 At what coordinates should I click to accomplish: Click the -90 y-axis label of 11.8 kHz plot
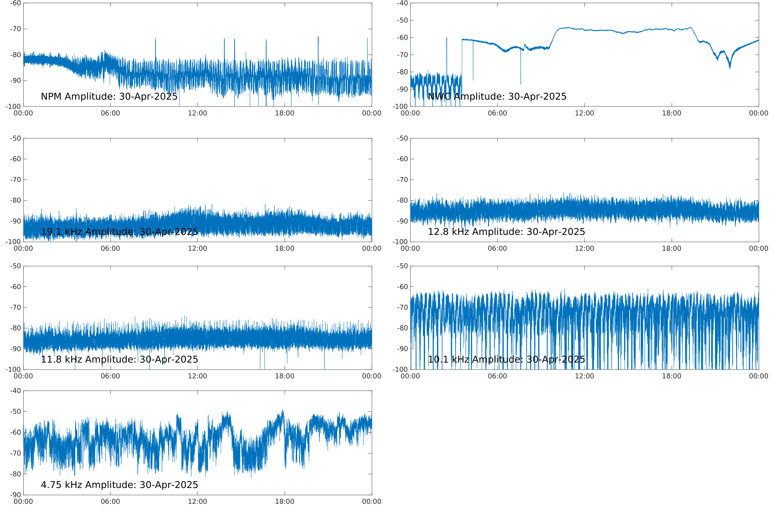tap(15, 349)
